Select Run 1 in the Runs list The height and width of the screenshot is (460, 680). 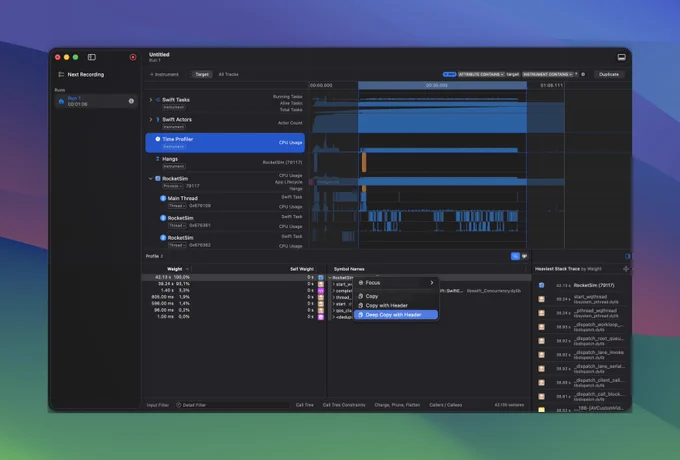pyautogui.click(x=96, y=101)
